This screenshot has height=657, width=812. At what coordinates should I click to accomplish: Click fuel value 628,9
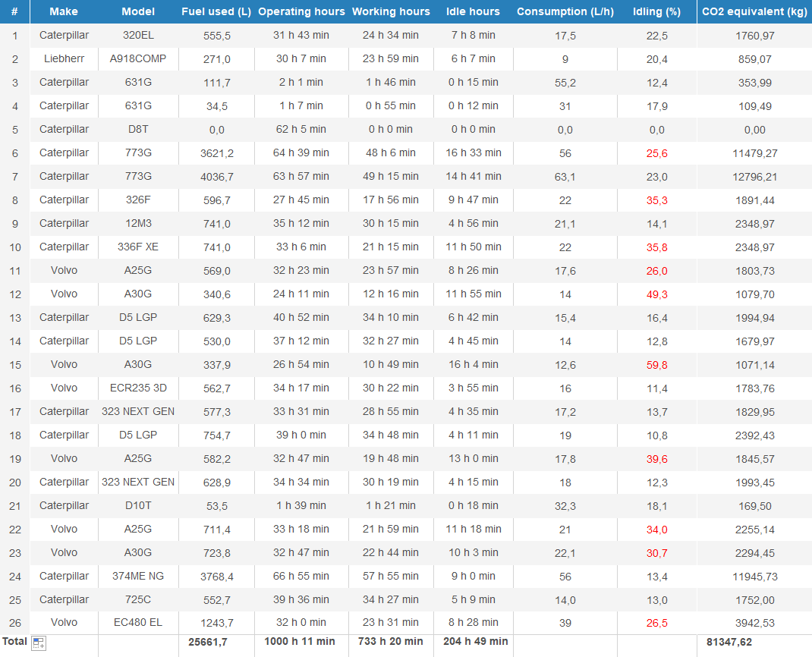pos(217,483)
